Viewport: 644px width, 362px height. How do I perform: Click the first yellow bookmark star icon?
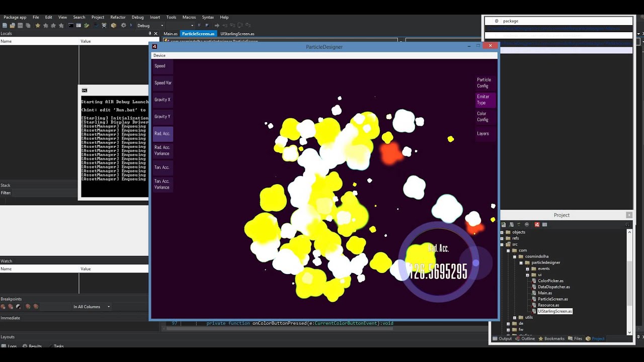(x=38, y=25)
